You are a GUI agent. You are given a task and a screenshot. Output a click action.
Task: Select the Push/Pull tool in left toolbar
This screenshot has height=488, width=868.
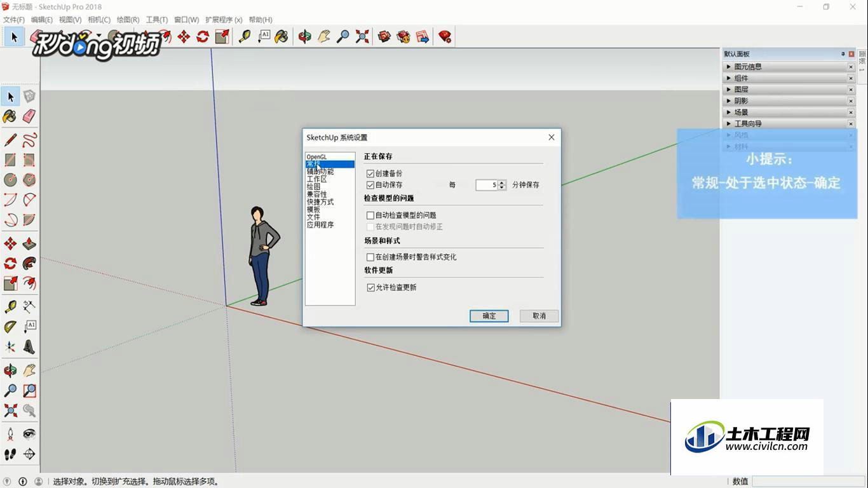(x=29, y=243)
